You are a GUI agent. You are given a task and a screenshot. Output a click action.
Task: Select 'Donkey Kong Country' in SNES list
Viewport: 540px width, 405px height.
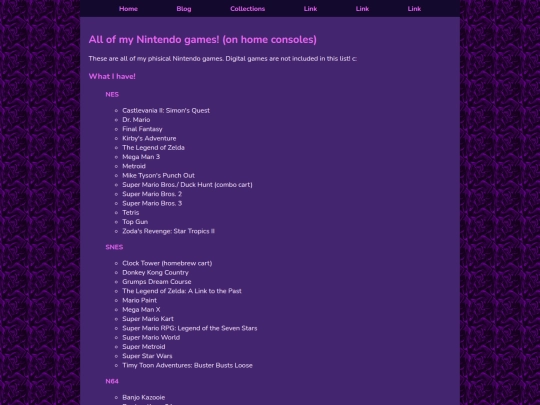[155, 273]
